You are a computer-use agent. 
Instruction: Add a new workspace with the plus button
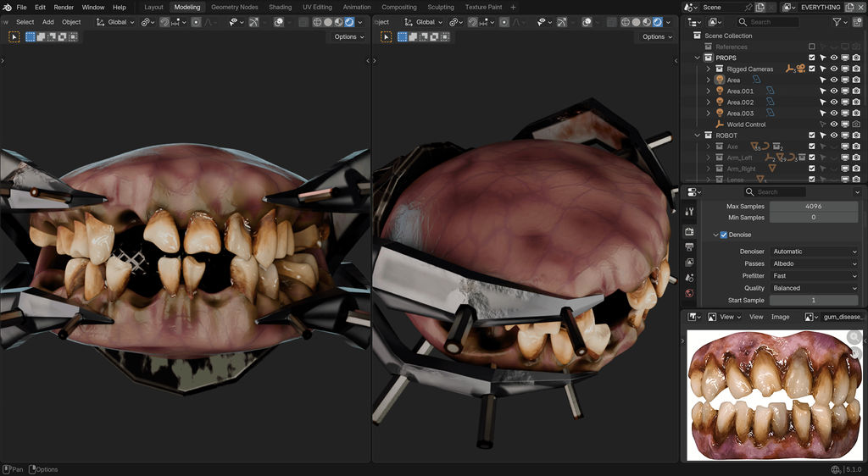pos(513,7)
